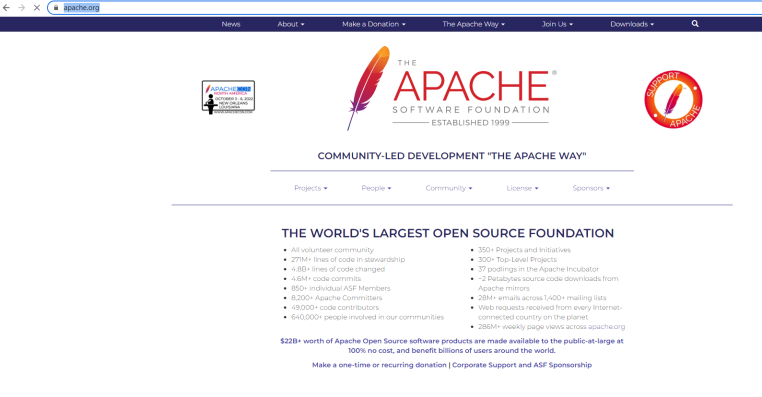Expand the Community submenu

tap(449, 188)
